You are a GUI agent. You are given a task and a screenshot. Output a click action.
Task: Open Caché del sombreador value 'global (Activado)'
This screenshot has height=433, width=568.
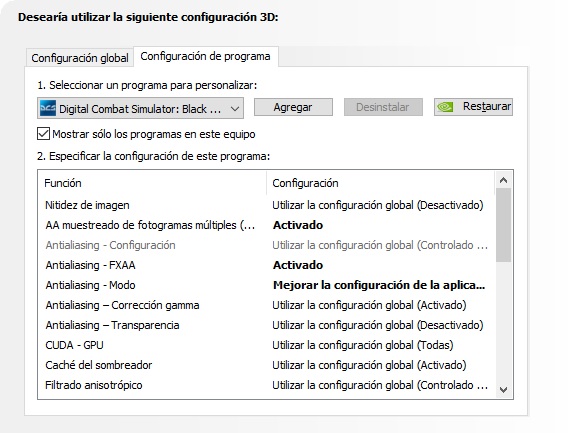369,365
